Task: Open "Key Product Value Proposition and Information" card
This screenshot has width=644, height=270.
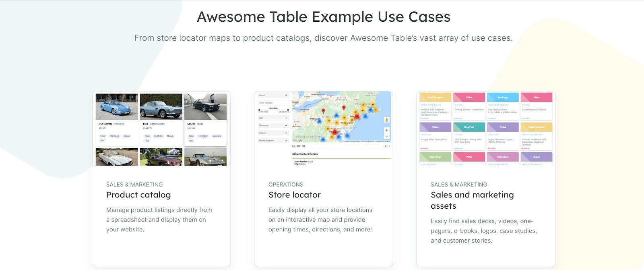Action: [502, 106]
